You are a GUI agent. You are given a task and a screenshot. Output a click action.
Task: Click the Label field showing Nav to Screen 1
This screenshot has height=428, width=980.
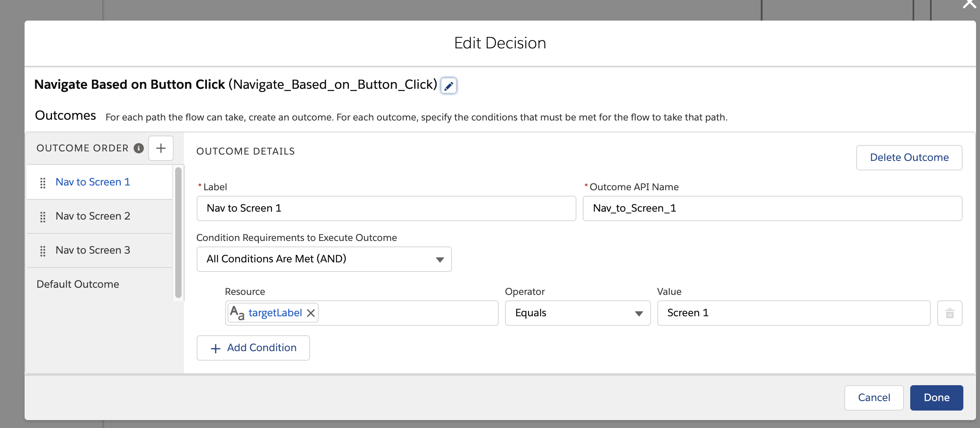tap(386, 208)
